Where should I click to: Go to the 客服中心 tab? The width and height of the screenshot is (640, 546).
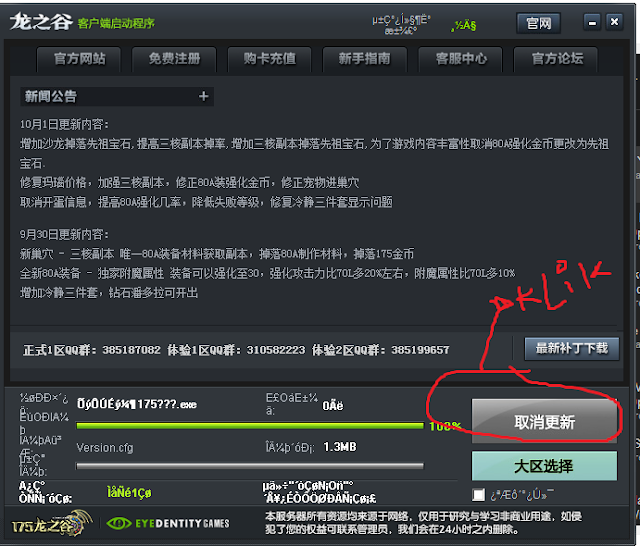coord(461,59)
